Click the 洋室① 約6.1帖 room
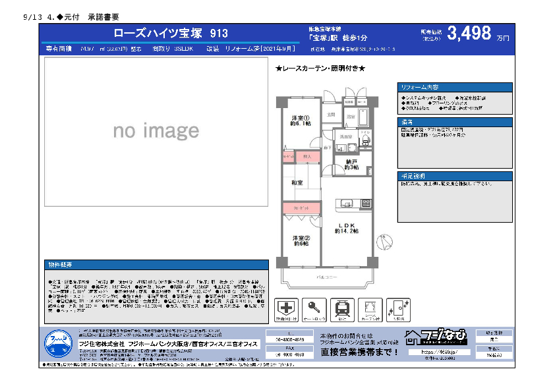This screenshot has height=392, width=555. click(300, 121)
